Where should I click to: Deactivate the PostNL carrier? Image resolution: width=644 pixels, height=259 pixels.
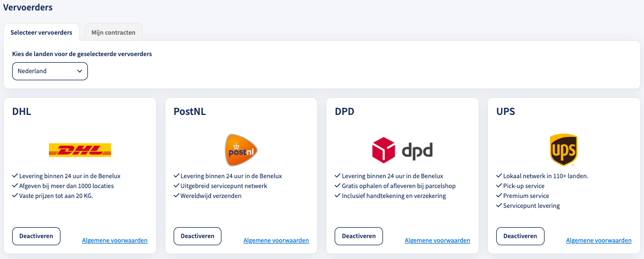pyautogui.click(x=198, y=236)
